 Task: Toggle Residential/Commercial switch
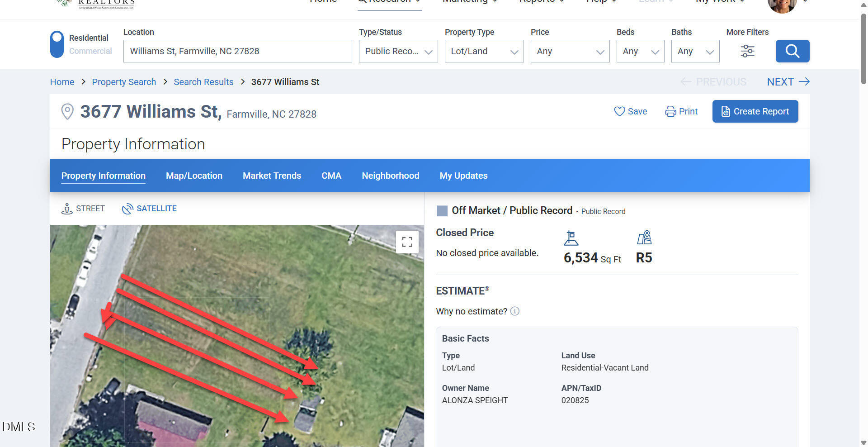coord(57,44)
